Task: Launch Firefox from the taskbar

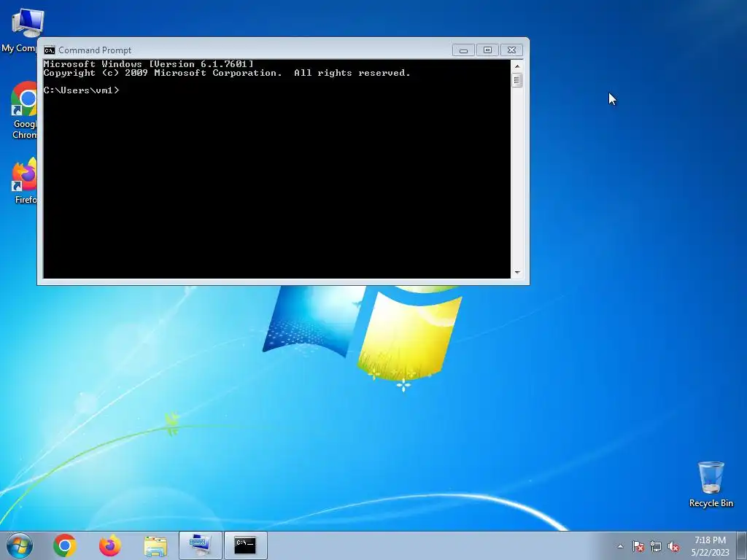Action: (110, 545)
